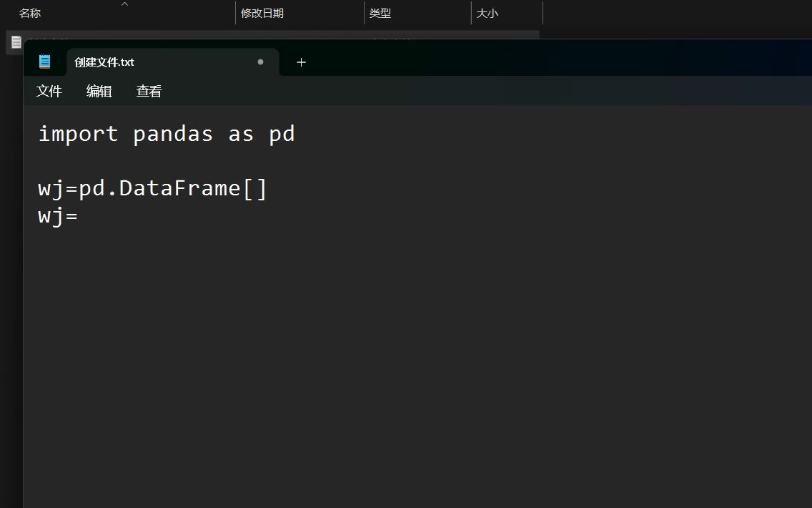Screen dimensions: 812x508
Task: Open the 查看 menu
Action: [x=149, y=92]
